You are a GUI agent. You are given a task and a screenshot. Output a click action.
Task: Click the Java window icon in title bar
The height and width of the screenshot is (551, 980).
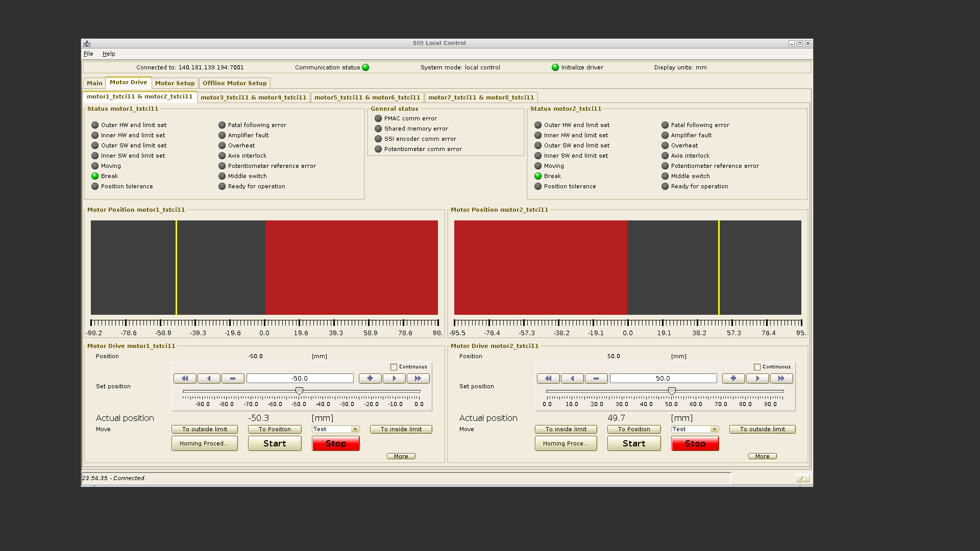coord(87,43)
